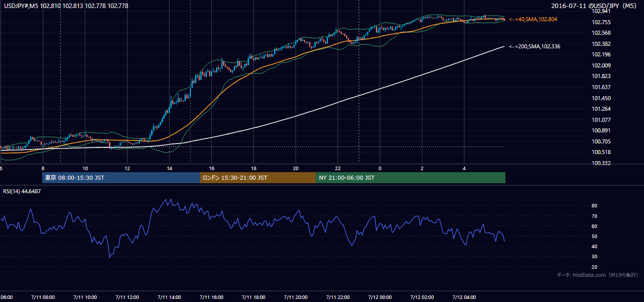The height and width of the screenshot is (302, 644).
Task: Click the 7/11 20:00 bottom time label
Action: point(296,297)
